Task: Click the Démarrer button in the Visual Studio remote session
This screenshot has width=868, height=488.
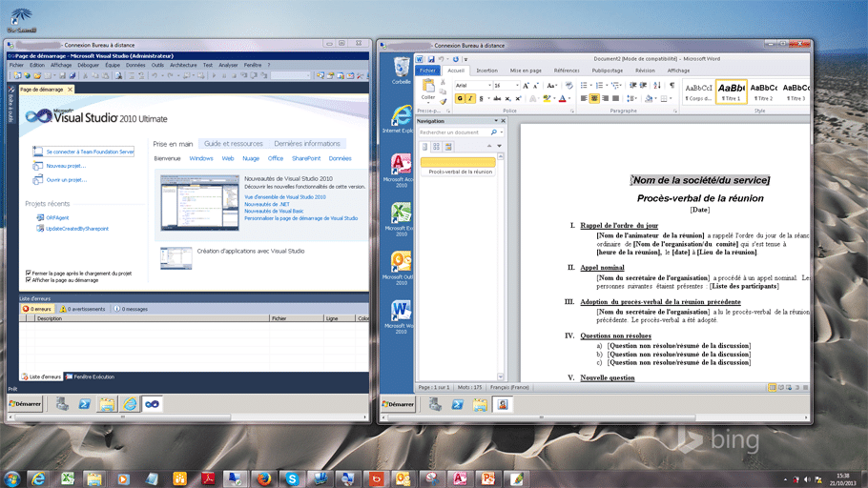Action: coord(25,404)
